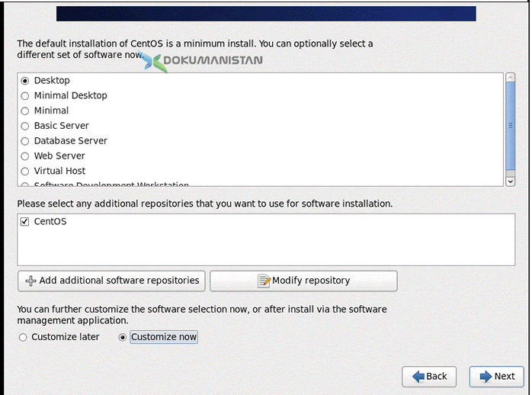The height and width of the screenshot is (395, 532).
Task: Choose the Web Server radio button
Action: coord(24,156)
